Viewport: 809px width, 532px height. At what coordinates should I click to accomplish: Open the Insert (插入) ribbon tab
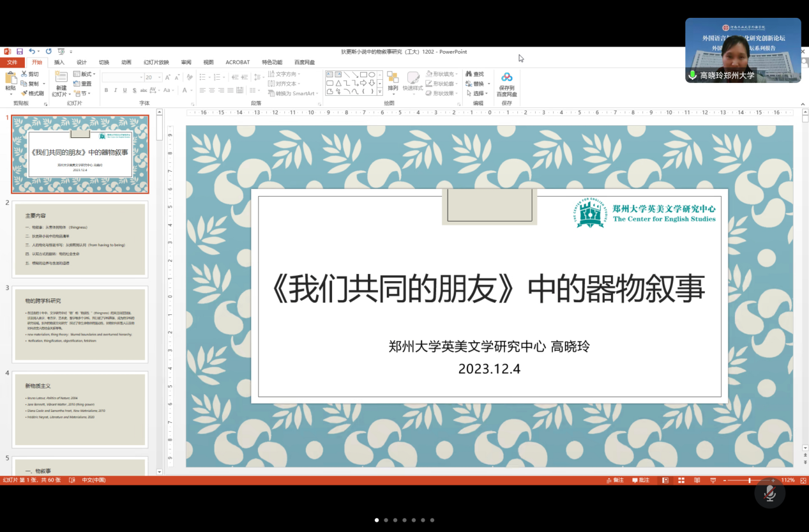[59, 63]
